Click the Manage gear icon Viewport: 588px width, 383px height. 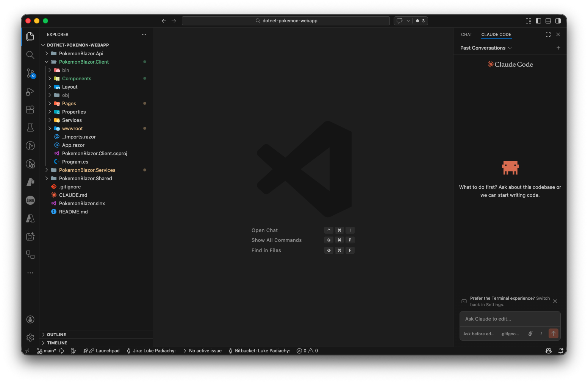(30, 337)
